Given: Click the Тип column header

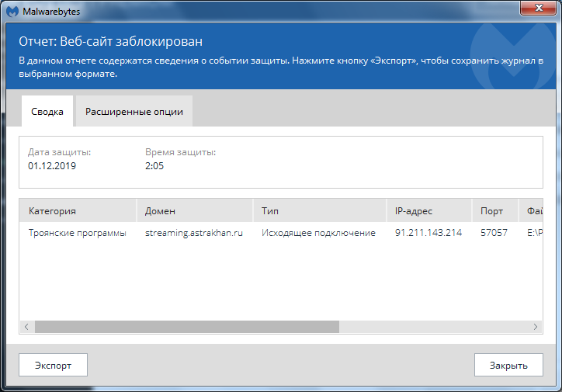Looking at the screenshot, I should click(318, 210).
